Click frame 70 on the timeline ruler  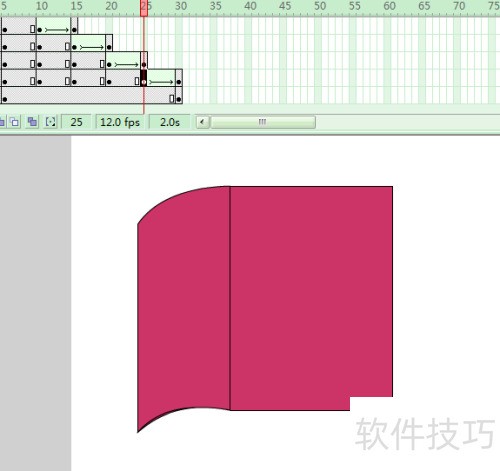click(459, 6)
